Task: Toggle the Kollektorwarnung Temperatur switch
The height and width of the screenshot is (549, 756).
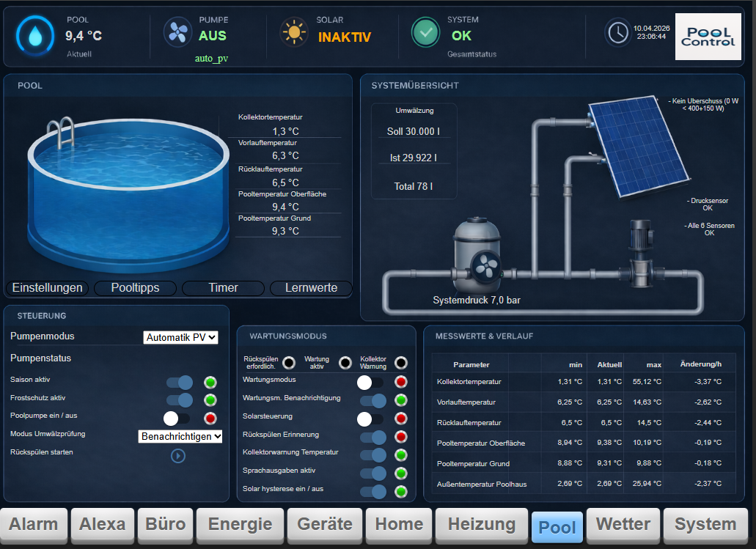Action: point(373,455)
